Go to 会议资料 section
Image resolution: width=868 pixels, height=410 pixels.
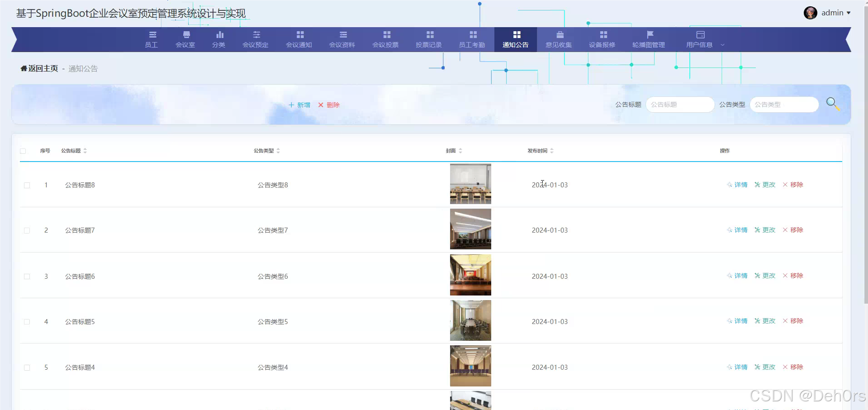coord(342,39)
